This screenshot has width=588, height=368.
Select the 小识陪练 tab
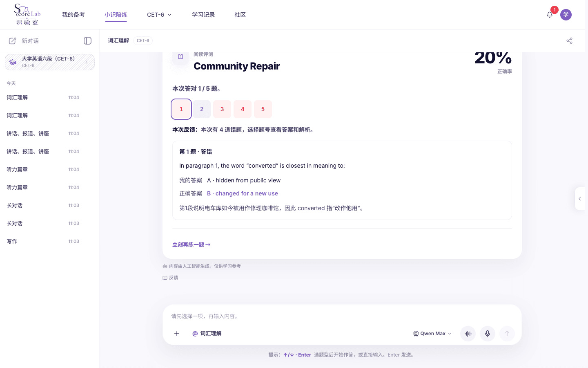(116, 15)
